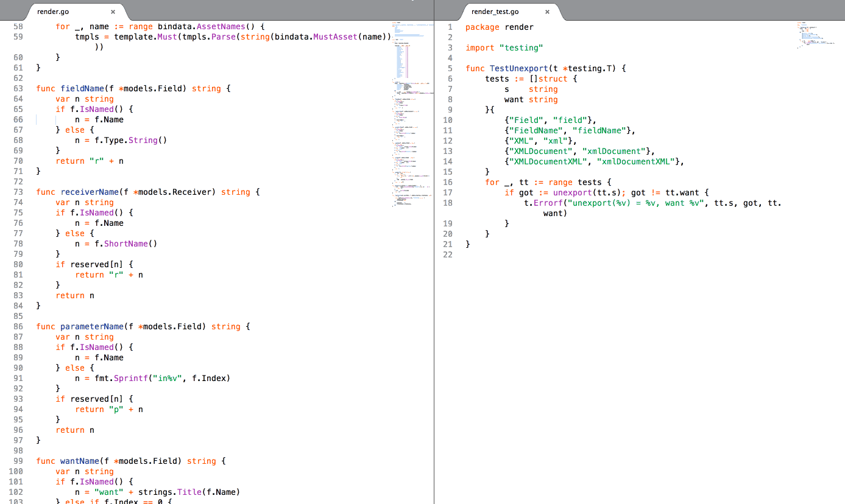Image resolution: width=845 pixels, height=504 pixels.
Task: Close the render.go tab
Action: point(113,11)
